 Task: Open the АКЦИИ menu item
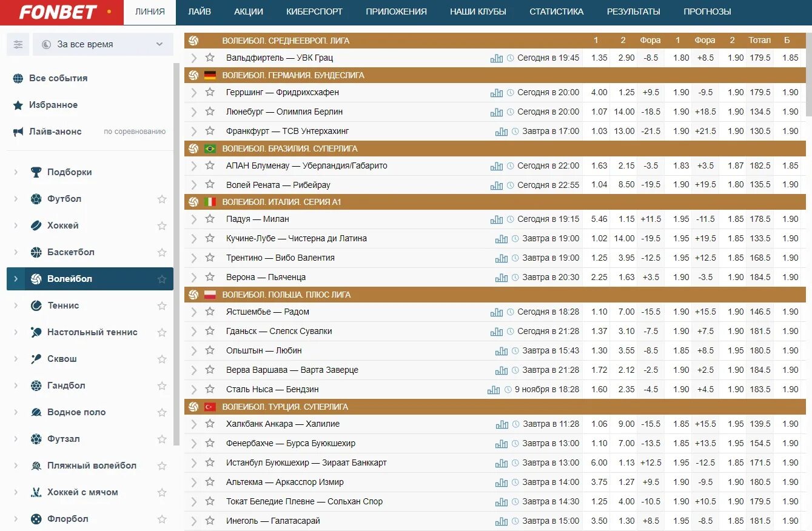[248, 12]
